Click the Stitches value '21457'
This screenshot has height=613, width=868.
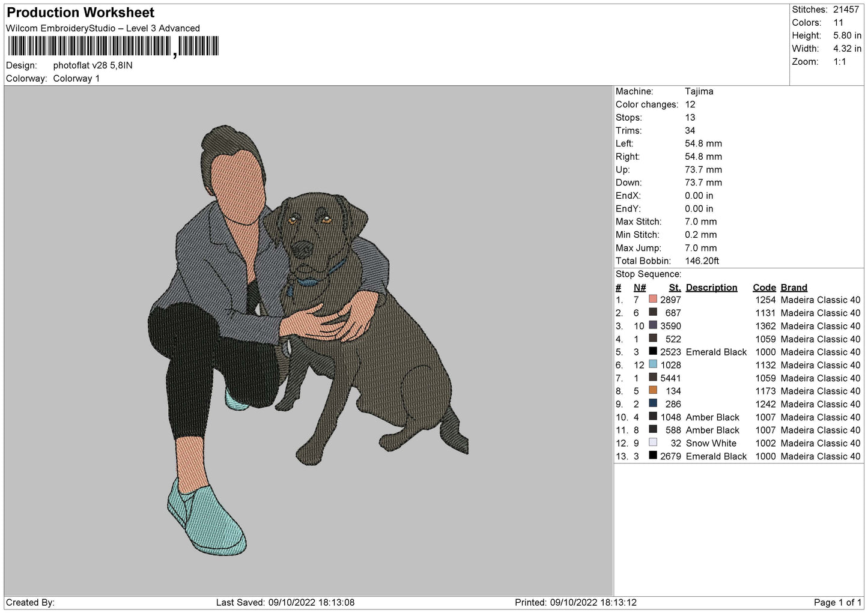[x=846, y=10]
